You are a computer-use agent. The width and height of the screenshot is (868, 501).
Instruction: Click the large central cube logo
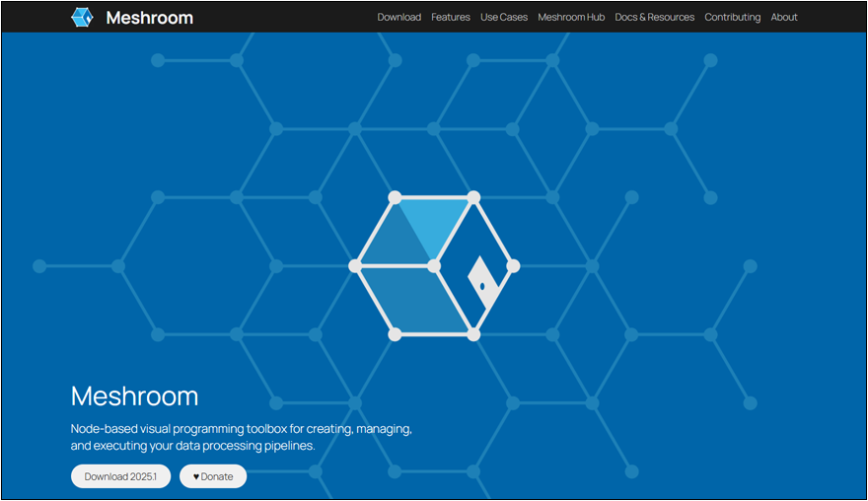pyautogui.click(x=434, y=266)
